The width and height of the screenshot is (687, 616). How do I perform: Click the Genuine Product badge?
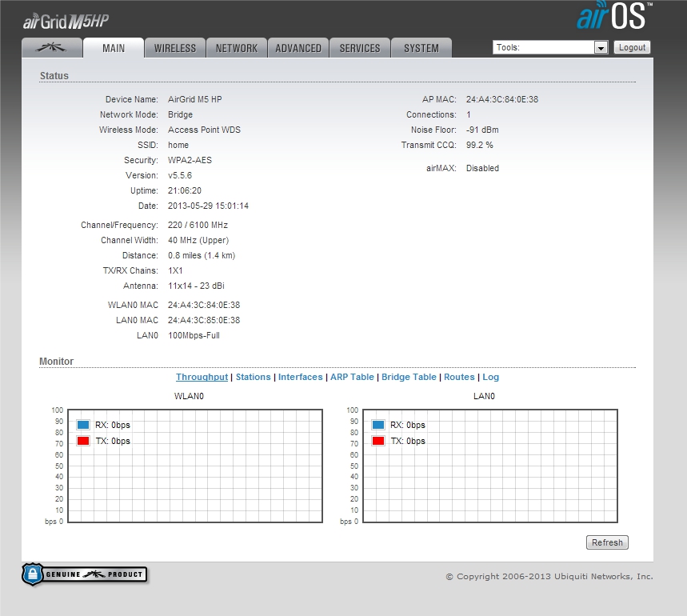(x=85, y=574)
